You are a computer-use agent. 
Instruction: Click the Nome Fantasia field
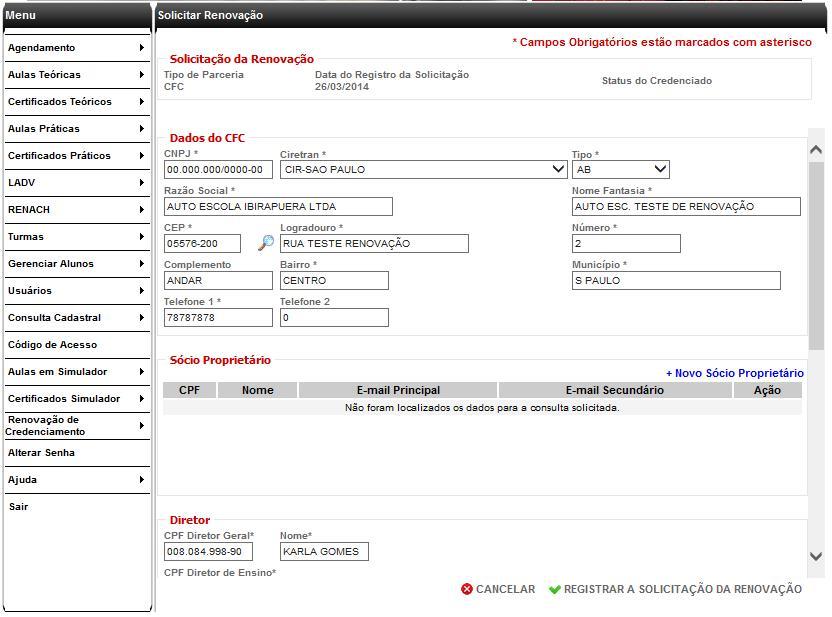point(686,206)
